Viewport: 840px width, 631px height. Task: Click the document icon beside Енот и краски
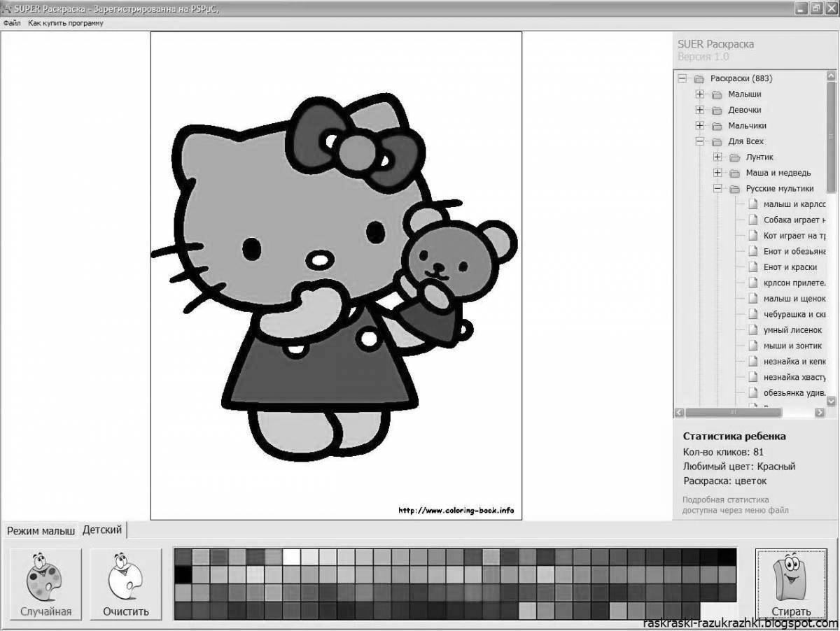(752, 267)
